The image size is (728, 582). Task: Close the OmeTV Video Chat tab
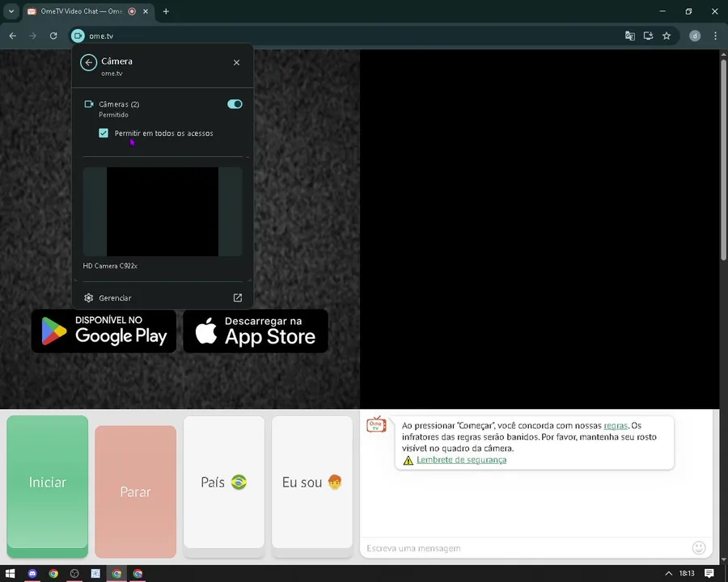click(146, 11)
